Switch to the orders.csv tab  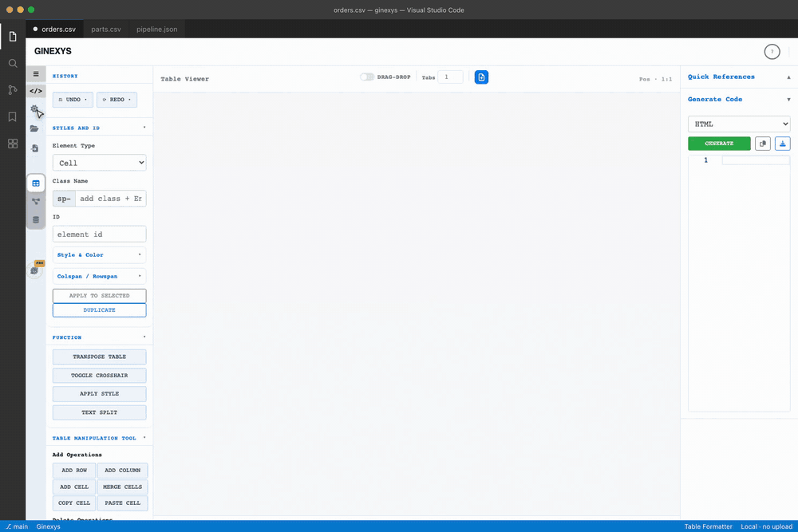click(54, 29)
